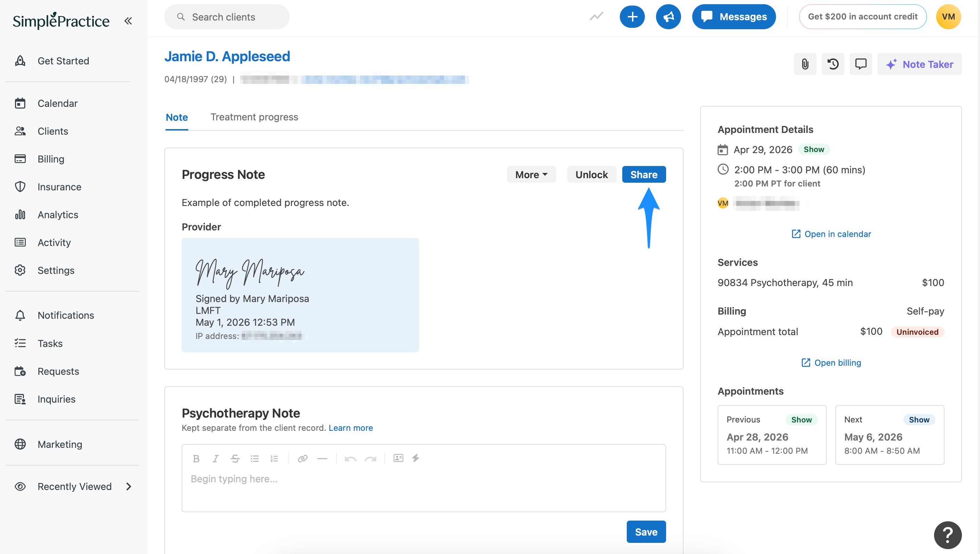Viewport: 980px width, 554px height.
Task: Toggle strikethrough formatting in the editor
Action: pyautogui.click(x=235, y=459)
